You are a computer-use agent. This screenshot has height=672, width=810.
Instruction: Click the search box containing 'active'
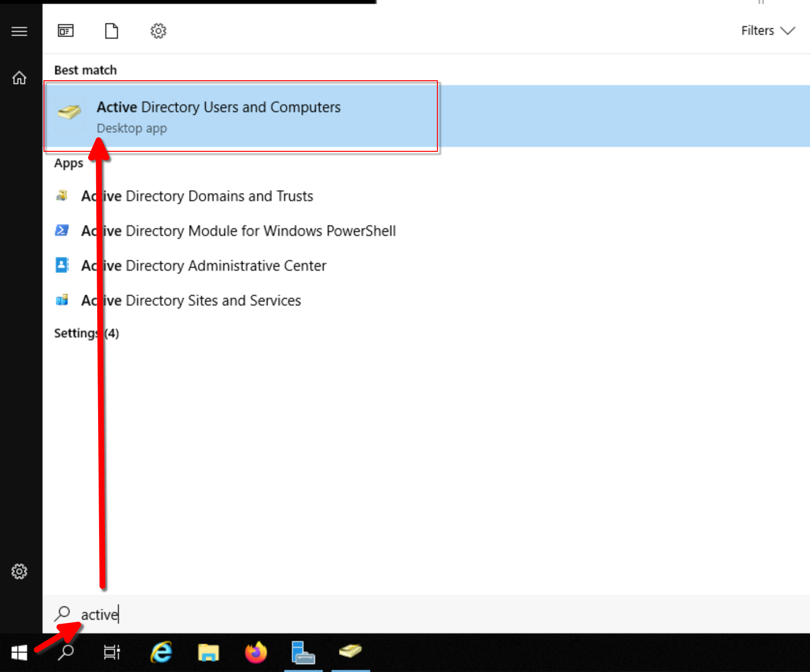tap(290, 614)
